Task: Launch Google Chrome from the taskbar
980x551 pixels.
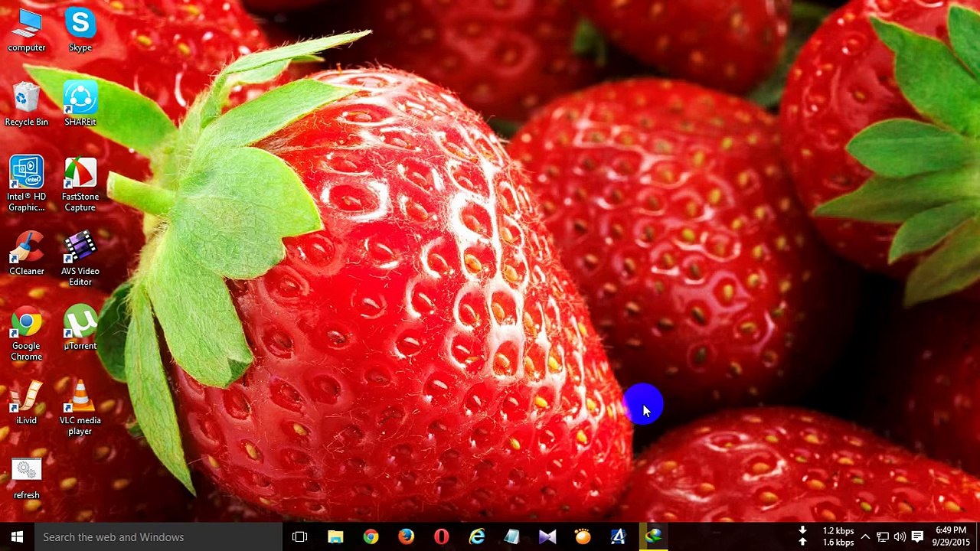Action: (x=371, y=536)
